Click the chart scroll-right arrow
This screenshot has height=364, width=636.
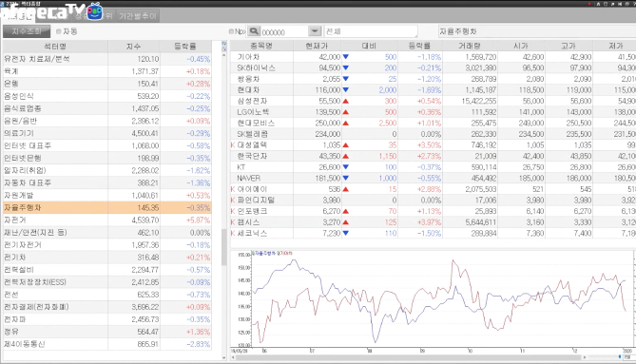pos(584,357)
